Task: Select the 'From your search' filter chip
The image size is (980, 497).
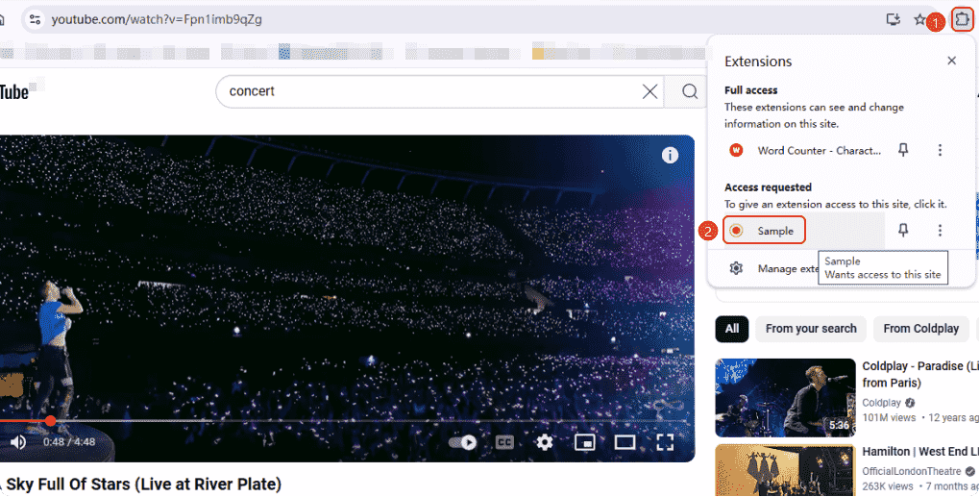Action: (x=811, y=329)
